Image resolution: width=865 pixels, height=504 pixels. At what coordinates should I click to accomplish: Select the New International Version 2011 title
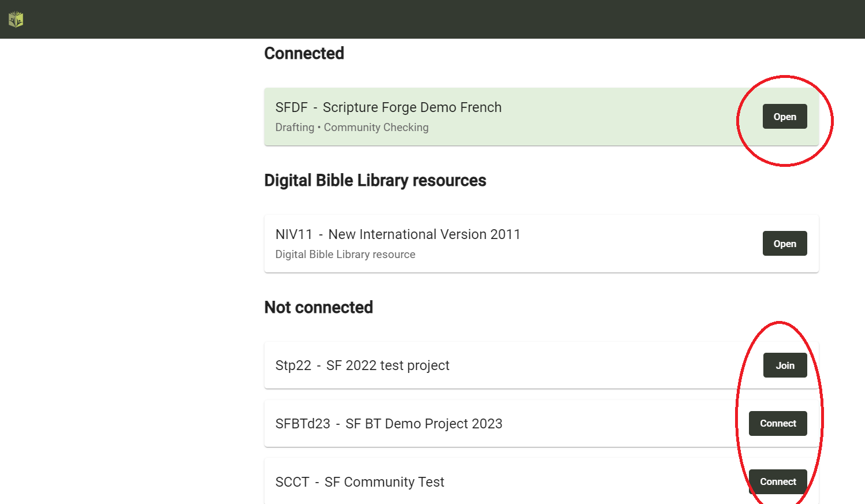click(424, 234)
